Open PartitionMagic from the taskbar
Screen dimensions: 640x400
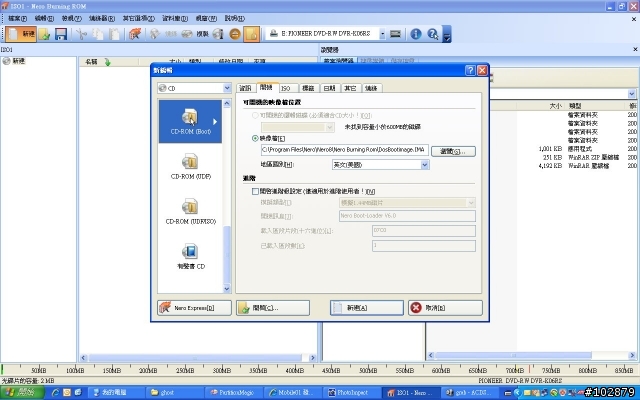pyautogui.click(x=234, y=393)
